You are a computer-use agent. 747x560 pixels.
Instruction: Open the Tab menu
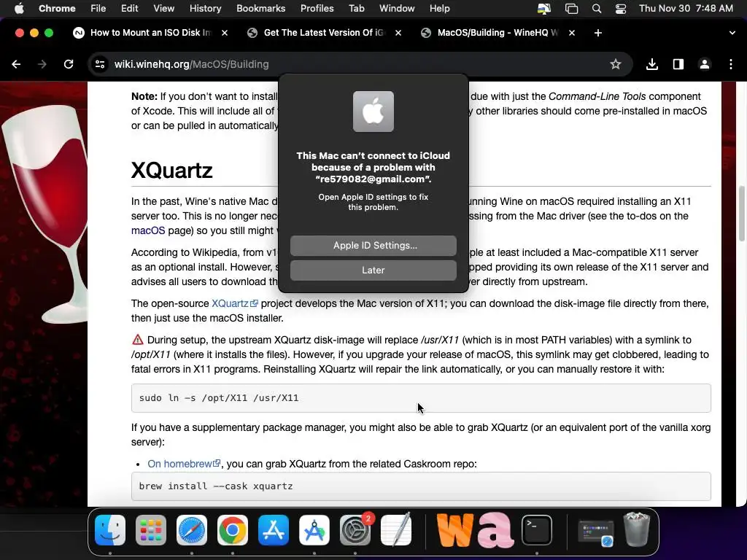tap(356, 8)
